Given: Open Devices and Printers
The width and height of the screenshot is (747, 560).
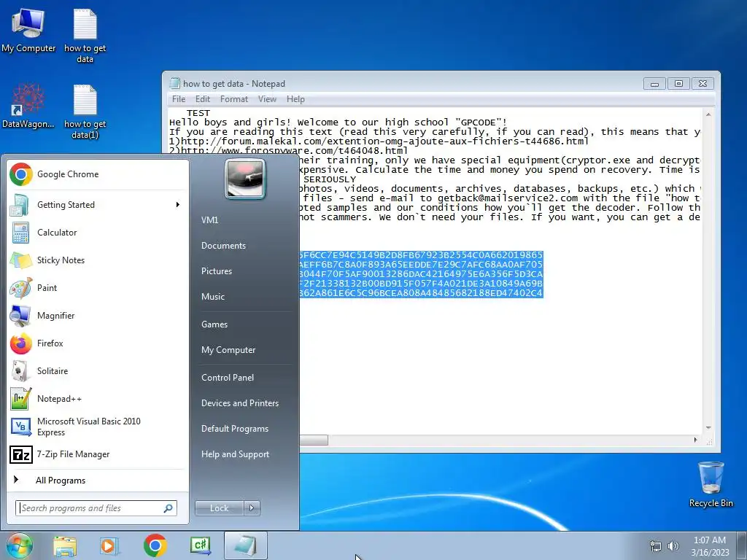Looking at the screenshot, I should (x=239, y=403).
